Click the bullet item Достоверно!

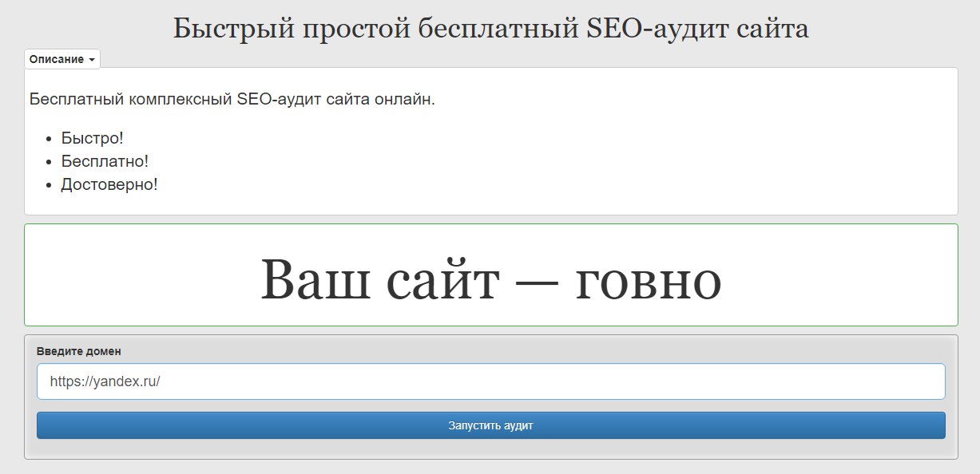pos(109,184)
